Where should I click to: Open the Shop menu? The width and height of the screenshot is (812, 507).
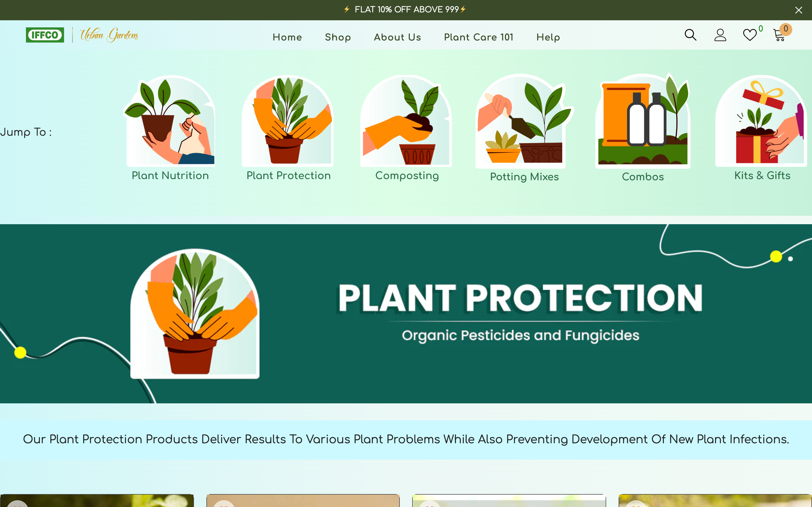point(338,37)
